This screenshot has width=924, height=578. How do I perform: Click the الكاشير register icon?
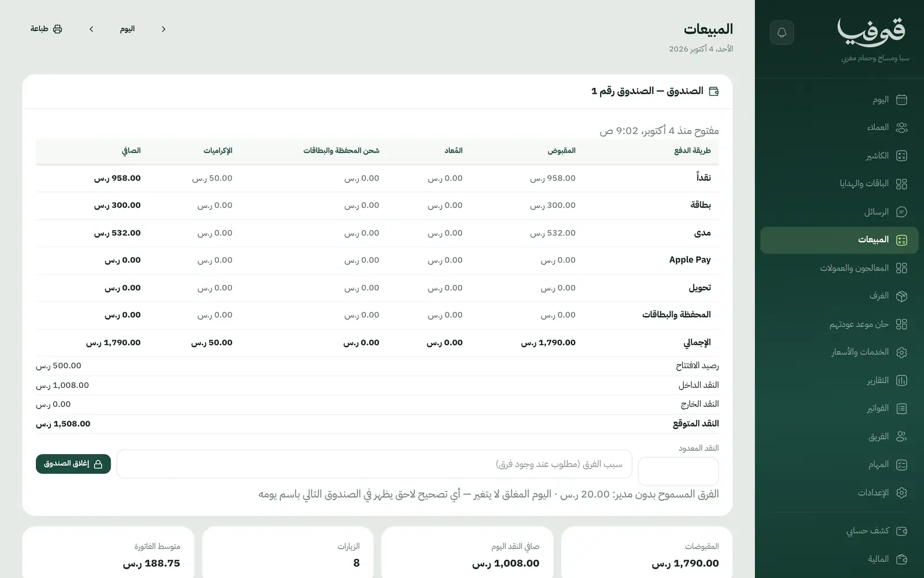pyautogui.click(x=901, y=156)
